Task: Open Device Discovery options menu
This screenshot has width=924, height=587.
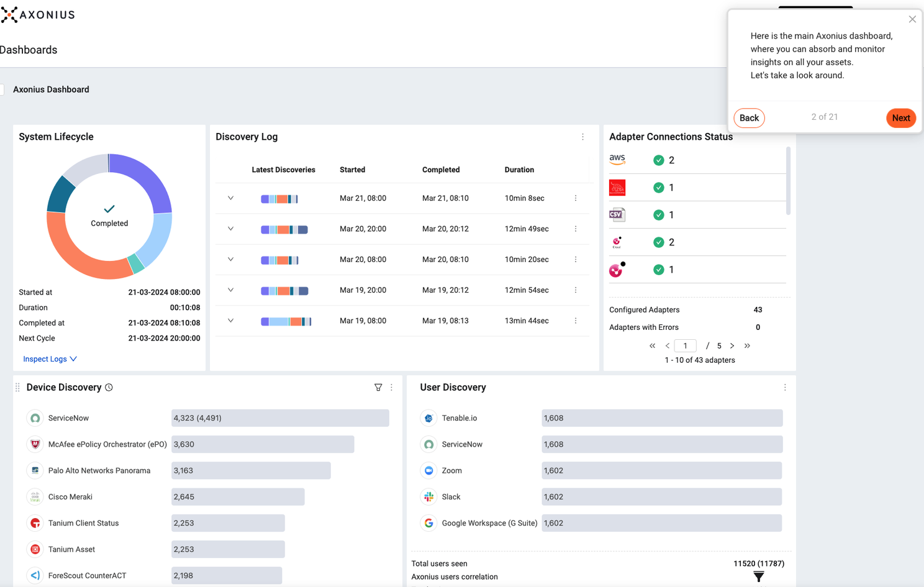Action: (x=391, y=387)
